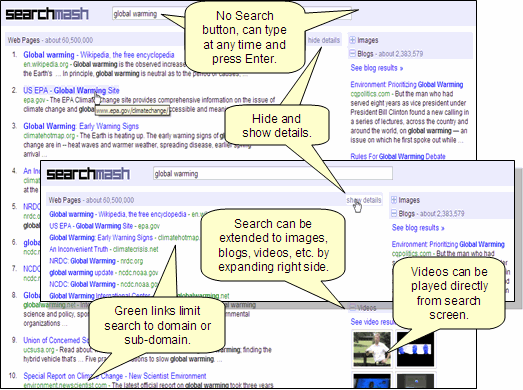The height and width of the screenshot is (390, 523).
Task: Open the Wikipedia result title in back window
Action: coord(99,55)
